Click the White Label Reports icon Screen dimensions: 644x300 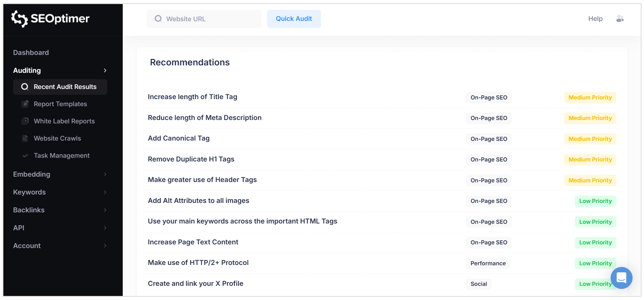(25, 121)
